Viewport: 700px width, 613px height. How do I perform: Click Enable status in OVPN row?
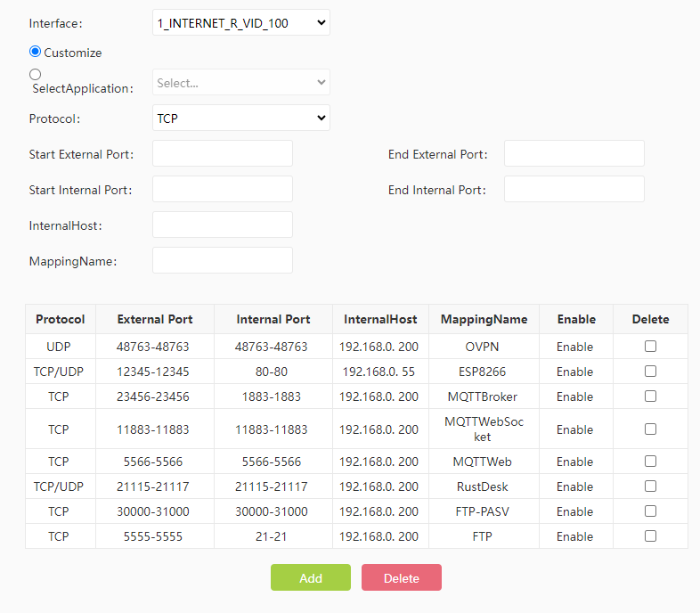pyautogui.click(x=574, y=347)
